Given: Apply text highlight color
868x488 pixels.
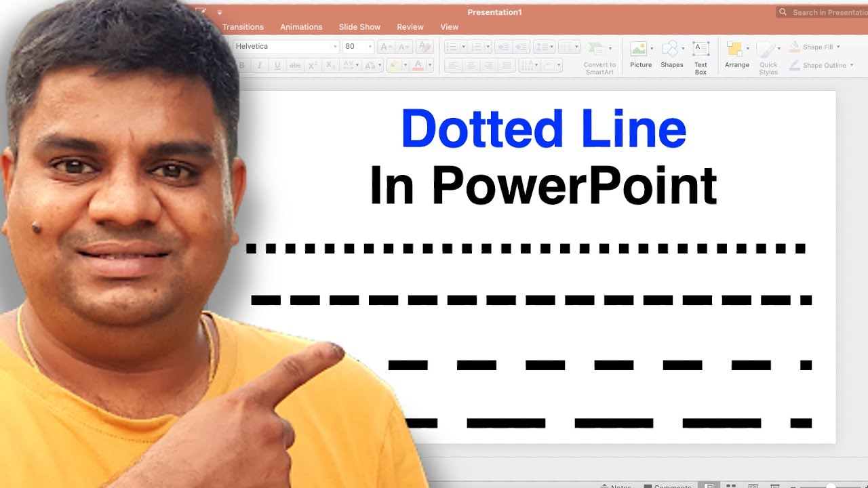Looking at the screenshot, I should (394, 66).
